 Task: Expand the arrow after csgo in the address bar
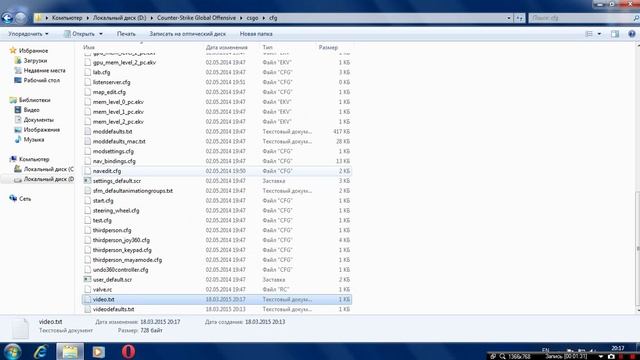pos(263,18)
